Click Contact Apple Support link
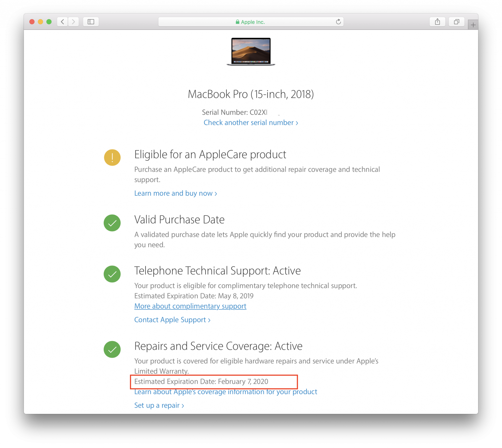The image size is (502, 448). pyautogui.click(x=172, y=320)
